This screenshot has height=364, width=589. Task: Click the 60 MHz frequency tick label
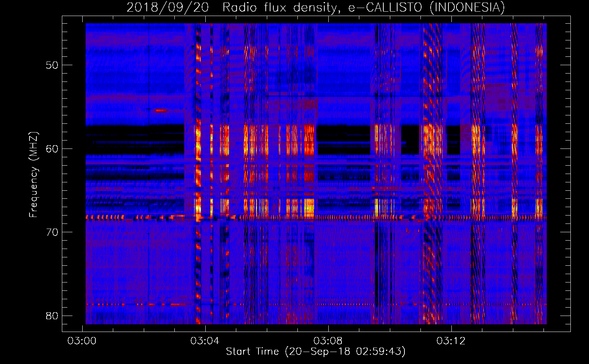click(x=52, y=149)
